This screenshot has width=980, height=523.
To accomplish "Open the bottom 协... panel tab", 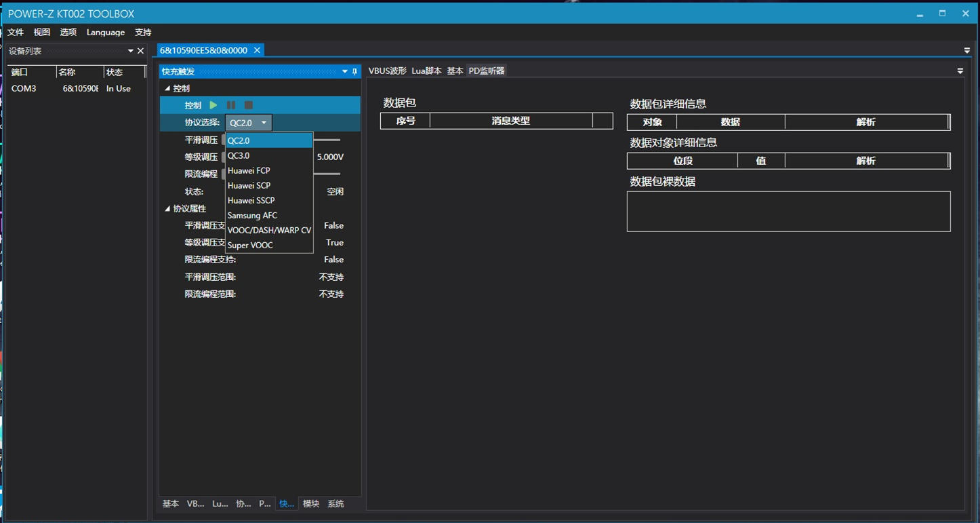I will click(243, 503).
